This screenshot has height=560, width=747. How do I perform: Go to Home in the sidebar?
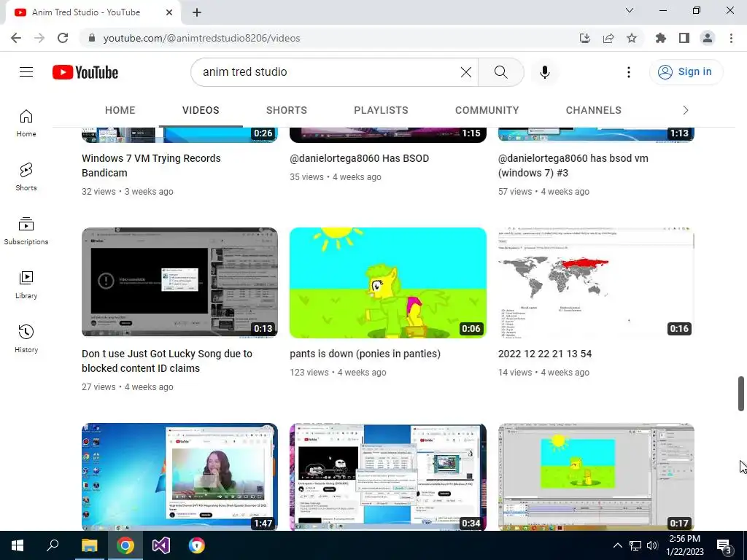26,122
